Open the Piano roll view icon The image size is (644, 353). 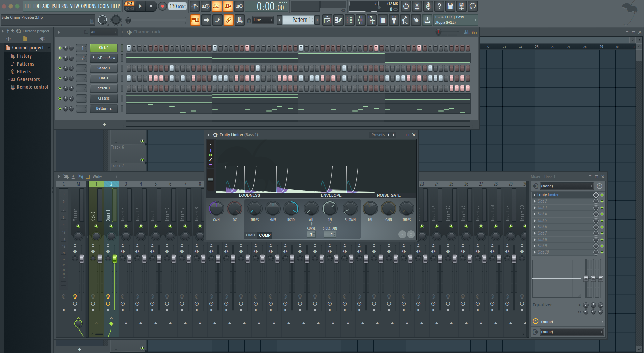click(338, 20)
